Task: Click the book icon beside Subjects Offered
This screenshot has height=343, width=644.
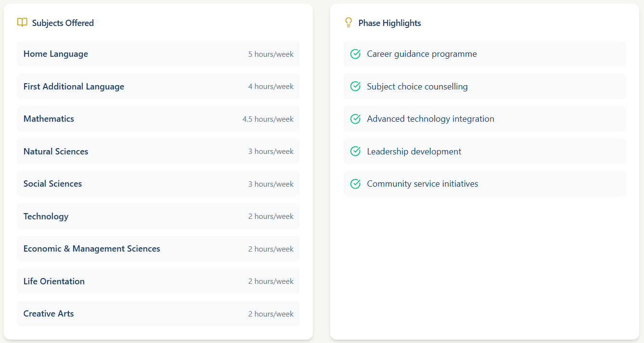Action: tap(22, 23)
